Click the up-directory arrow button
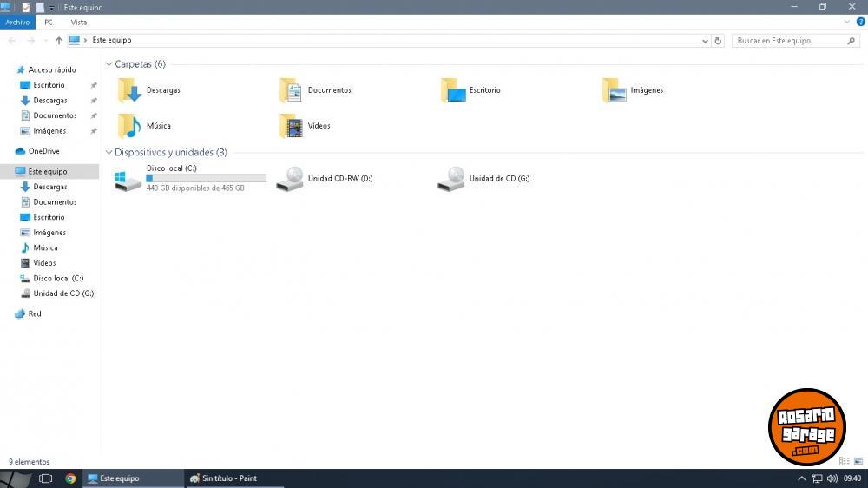Viewport: 868px width, 488px height. (59, 41)
